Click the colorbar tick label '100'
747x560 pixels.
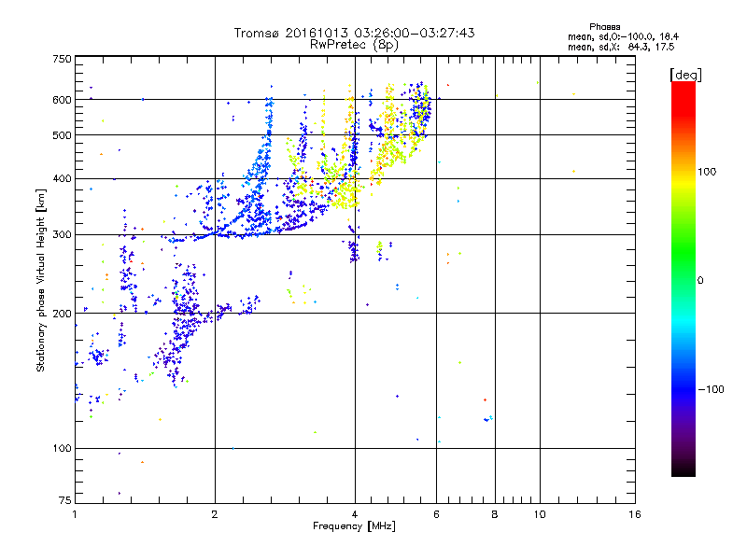coord(707,172)
